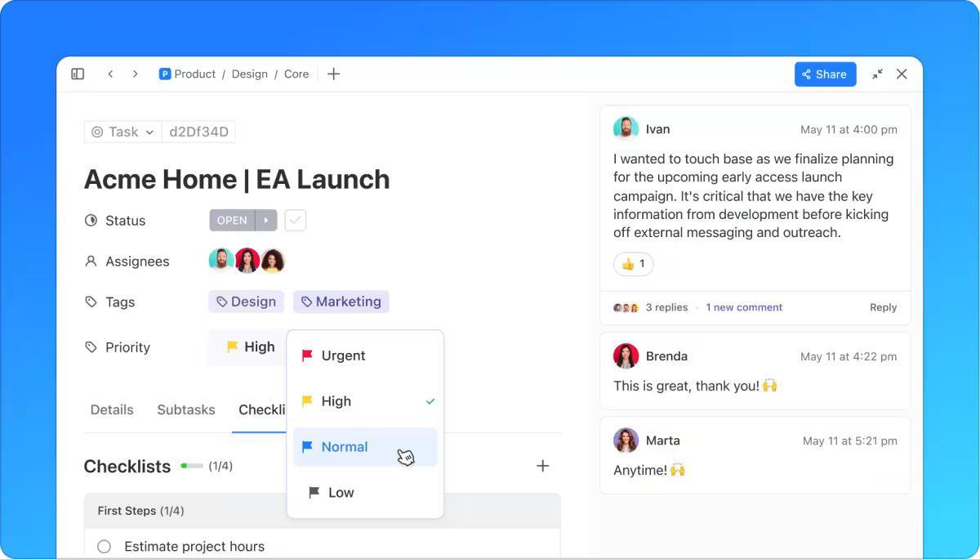The width and height of the screenshot is (980, 559).
Task: Click the May 11 at 4:22 pm timestamp
Action: click(849, 356)
